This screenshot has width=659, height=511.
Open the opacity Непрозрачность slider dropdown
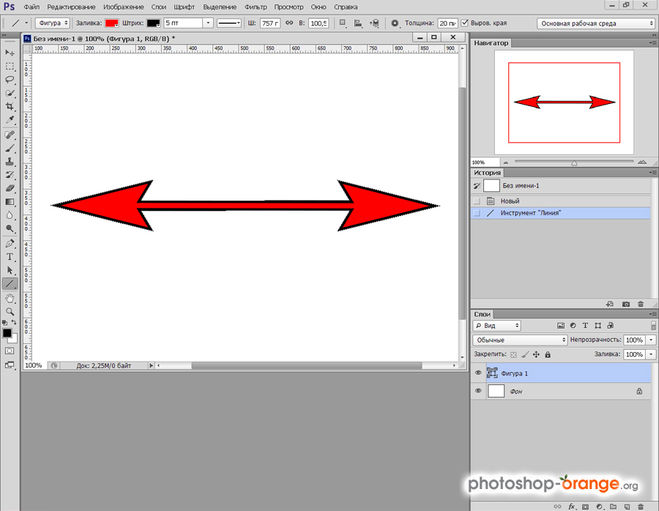(x=651, y=340)
